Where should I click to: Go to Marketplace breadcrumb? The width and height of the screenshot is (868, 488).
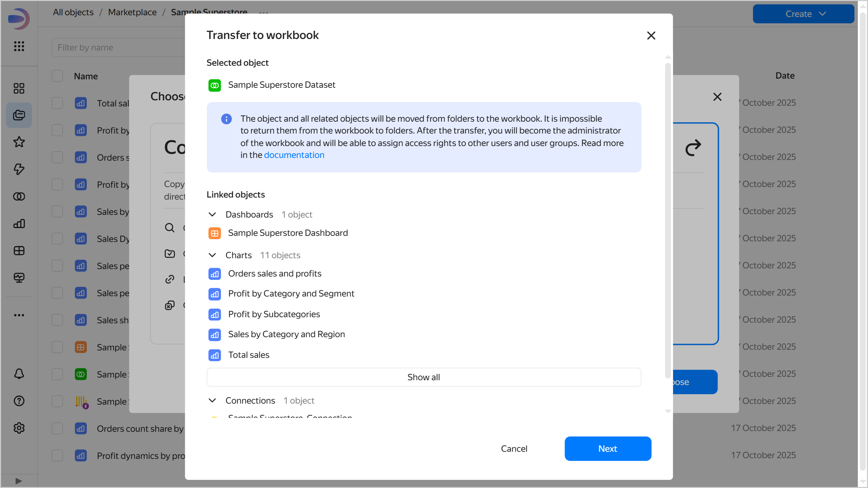pyautogui.click(x=132, y=12)
